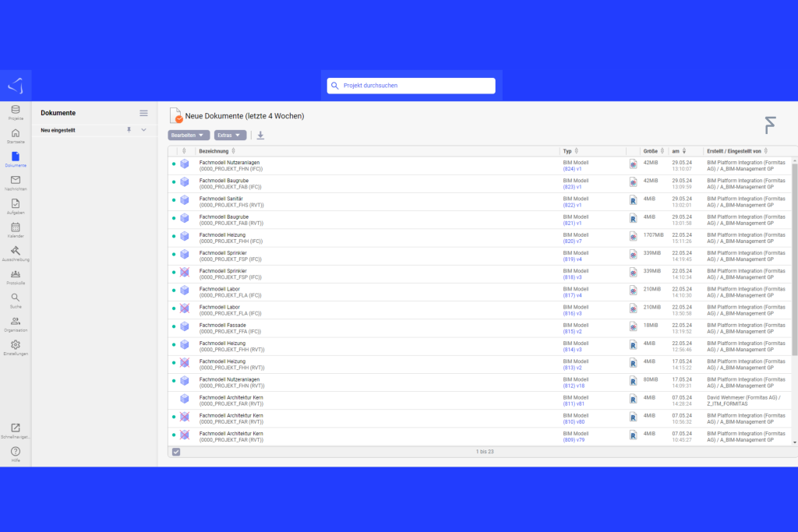Open the (824) v1 version link

572,168
